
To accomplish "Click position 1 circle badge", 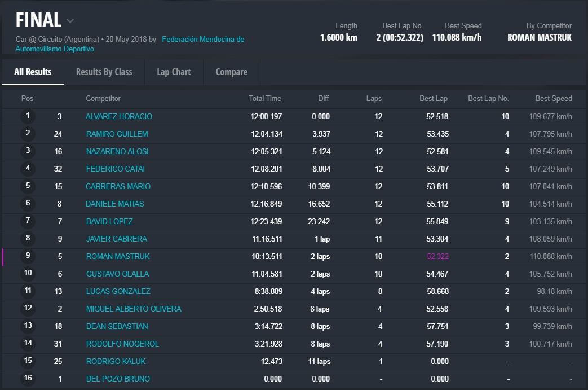I will click(x=28, y=117).
